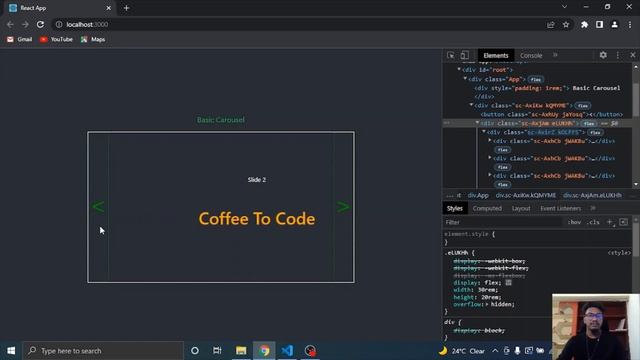Collapse the selected sc-AxjAm eLUKHh div node
Screen dimensions: 640x360
click(x=477, y=123)
